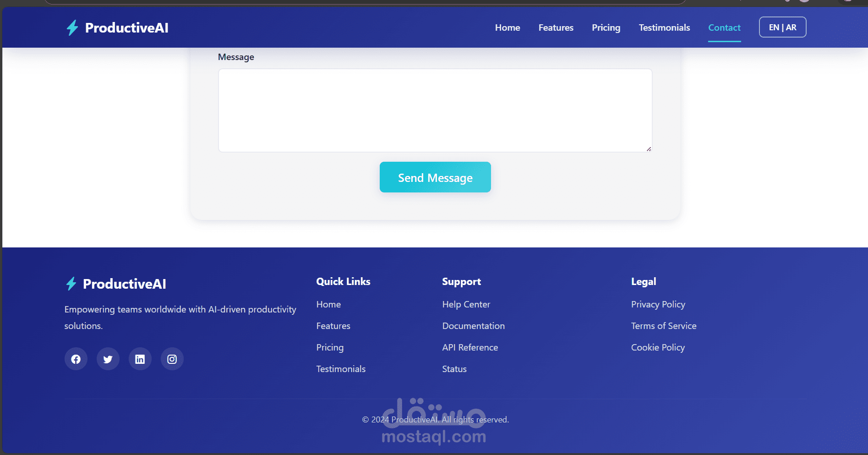Screen dimensions: 868x455
Task: Submit with the Send Message button
Action: (435, 177)
